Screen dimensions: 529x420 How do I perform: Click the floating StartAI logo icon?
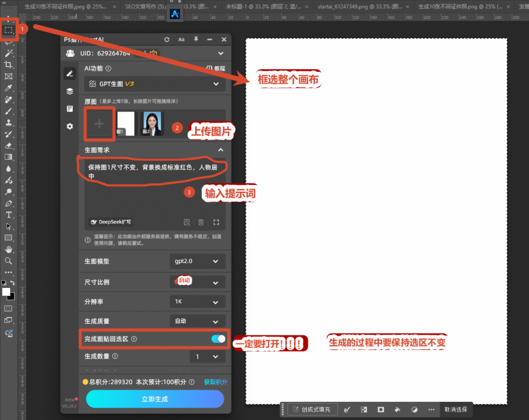(x=175, y=14)
